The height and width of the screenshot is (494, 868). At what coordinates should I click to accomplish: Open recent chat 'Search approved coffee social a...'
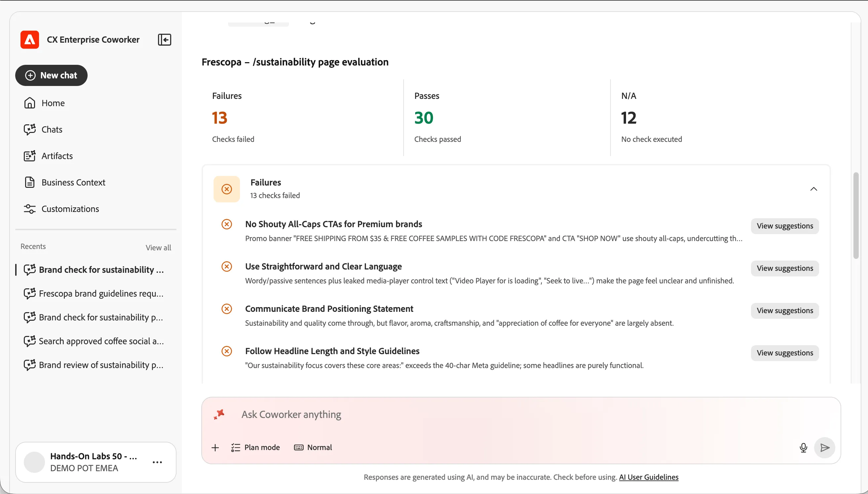pyautogui.click(x=94, y=341)
